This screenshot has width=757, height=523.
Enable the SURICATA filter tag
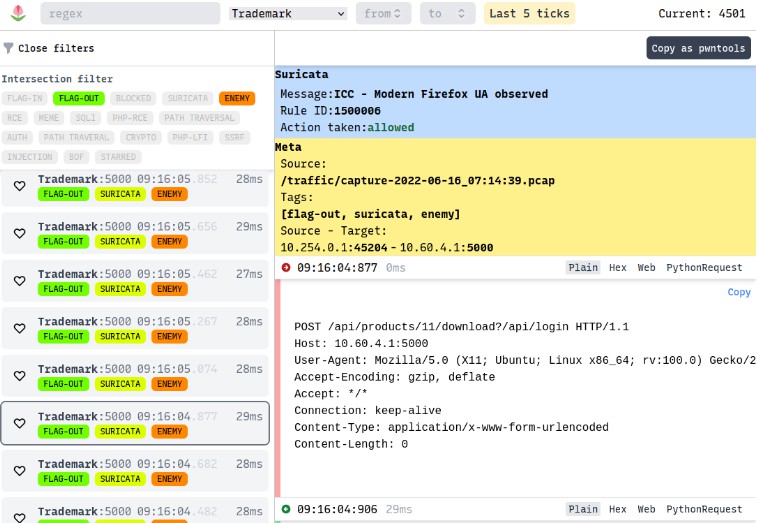click(187, 99)
